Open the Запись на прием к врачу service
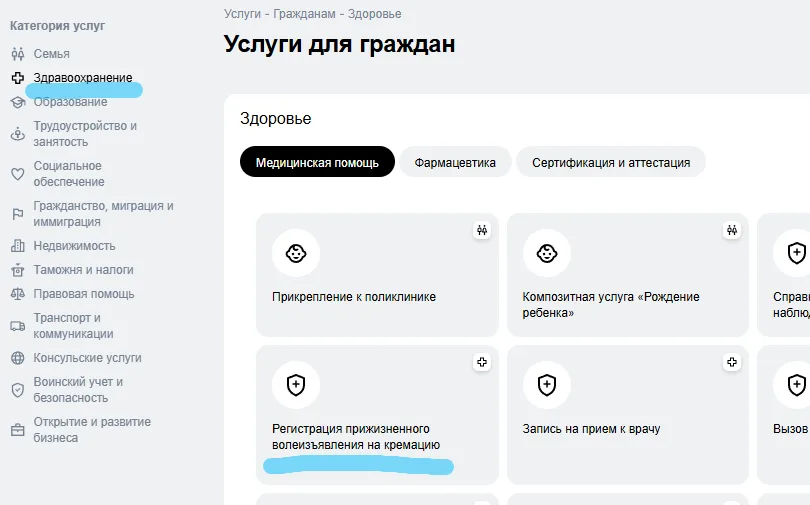This screenshot has height=505, width=810. point(628,415)
